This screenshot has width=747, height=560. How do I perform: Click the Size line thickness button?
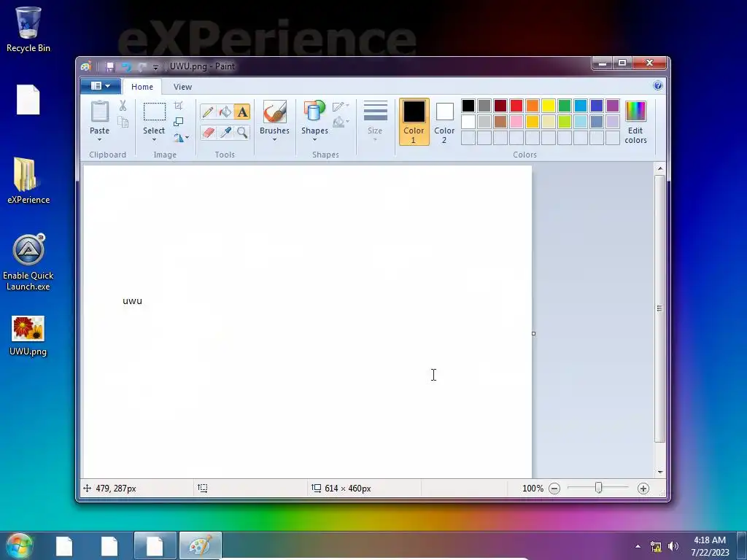[375, 122]
